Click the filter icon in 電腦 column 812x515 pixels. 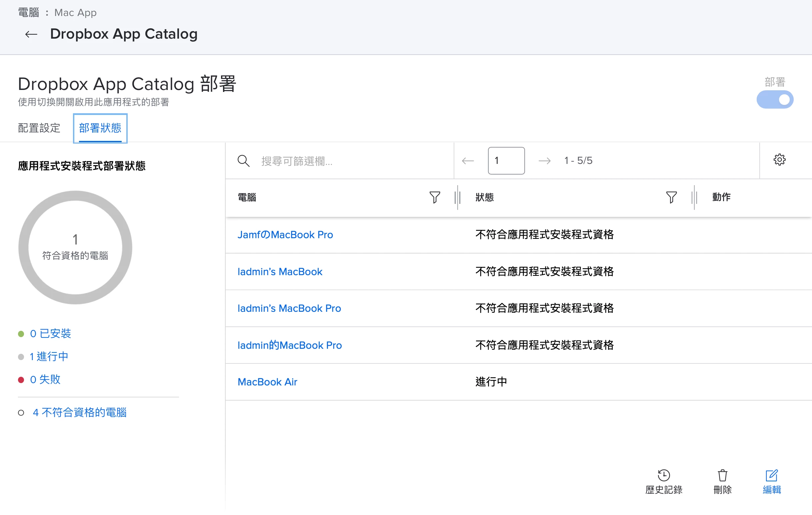tap(435, 197)
